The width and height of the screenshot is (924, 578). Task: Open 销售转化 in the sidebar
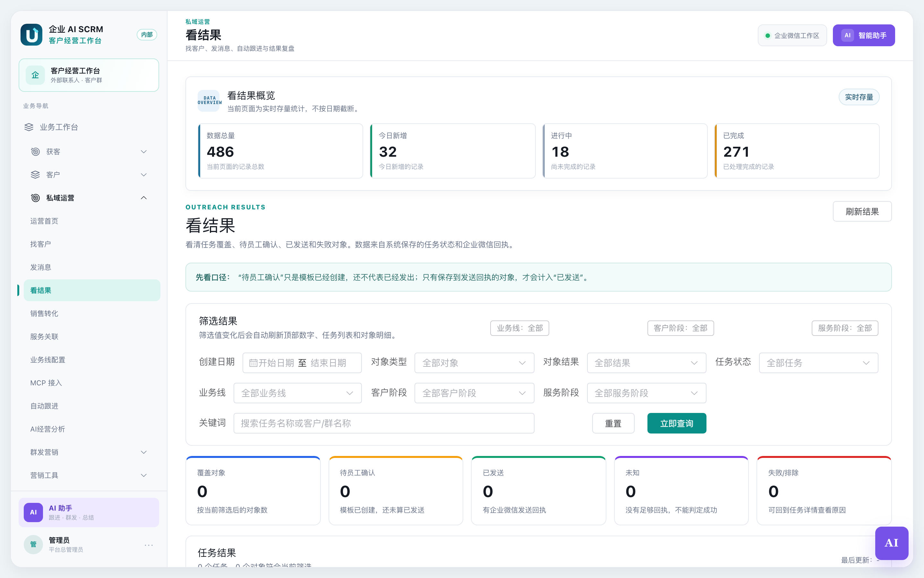point(92,313)
